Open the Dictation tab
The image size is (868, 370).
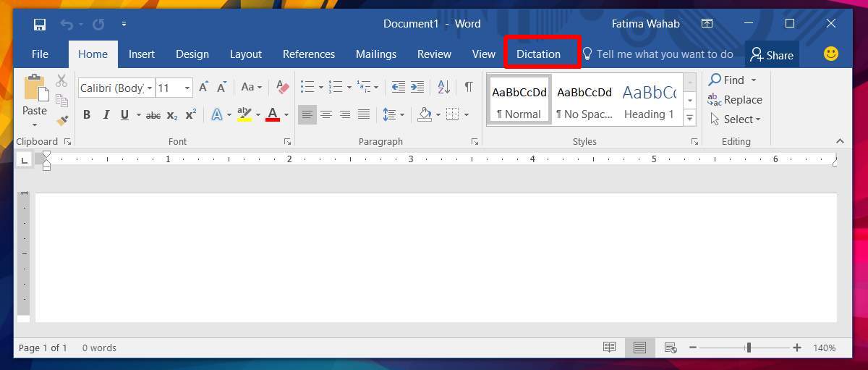click(x=538, y=54)
